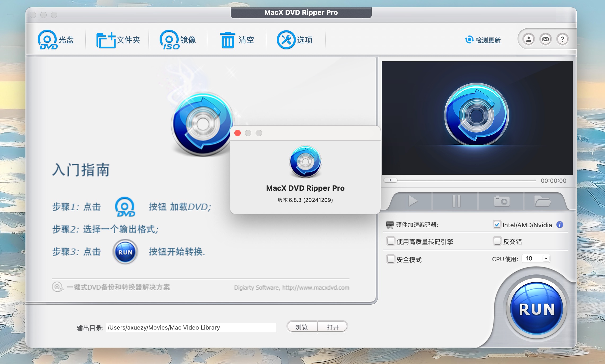
Task: Play the preview video
Action: click(413, 201)
